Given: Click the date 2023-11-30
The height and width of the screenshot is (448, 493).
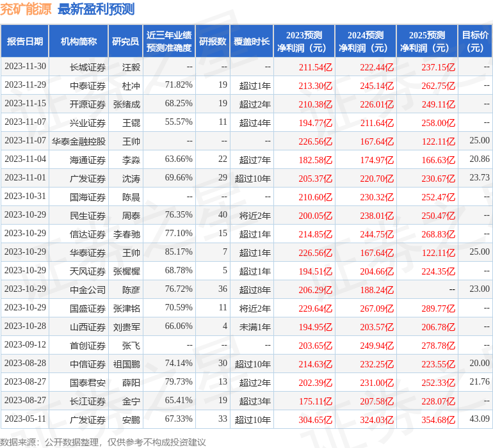Looking at the screenshot, I should 25,67.
